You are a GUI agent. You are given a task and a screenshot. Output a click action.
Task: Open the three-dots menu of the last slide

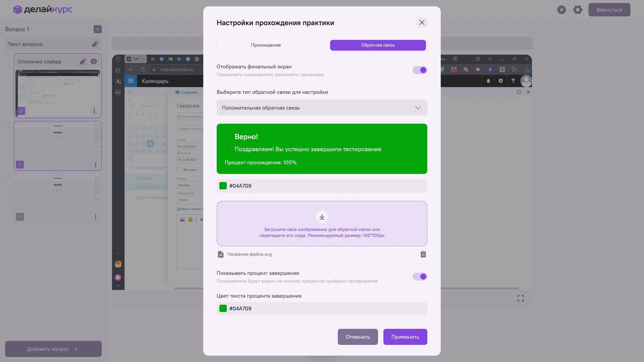pyautogui.click(x=96, y=217)
